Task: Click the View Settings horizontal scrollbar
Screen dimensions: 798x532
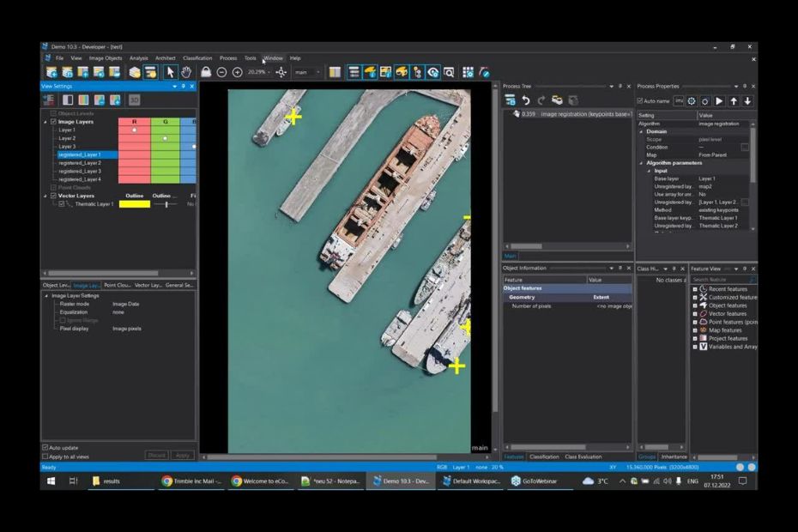Action: pyautogui.click(x=102, y=274)
